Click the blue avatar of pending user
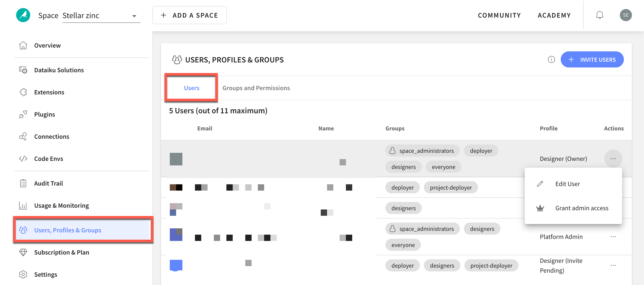This screenshot has height=285, width=644. point(176,265)
